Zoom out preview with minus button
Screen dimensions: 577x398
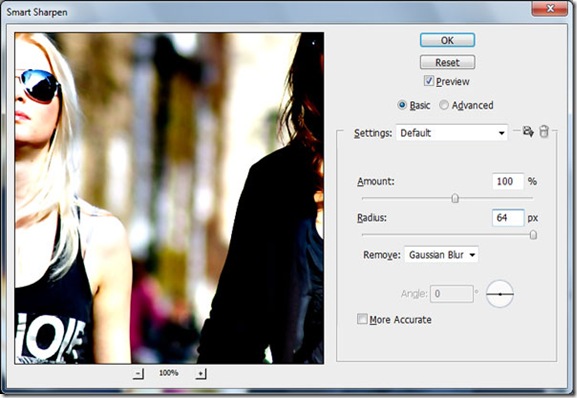click(138, 373)
